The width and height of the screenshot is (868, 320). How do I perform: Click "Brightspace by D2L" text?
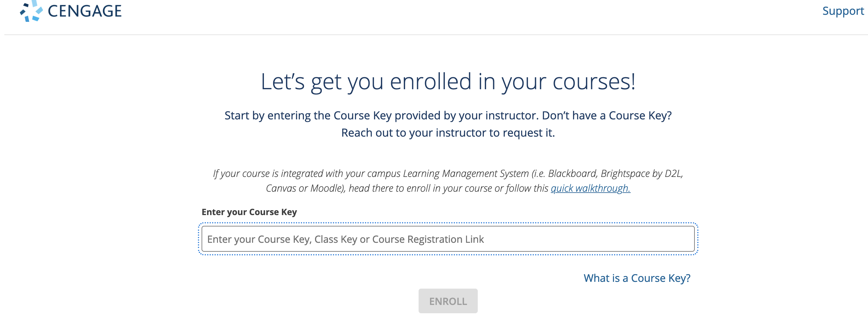[x=641, y=174]
